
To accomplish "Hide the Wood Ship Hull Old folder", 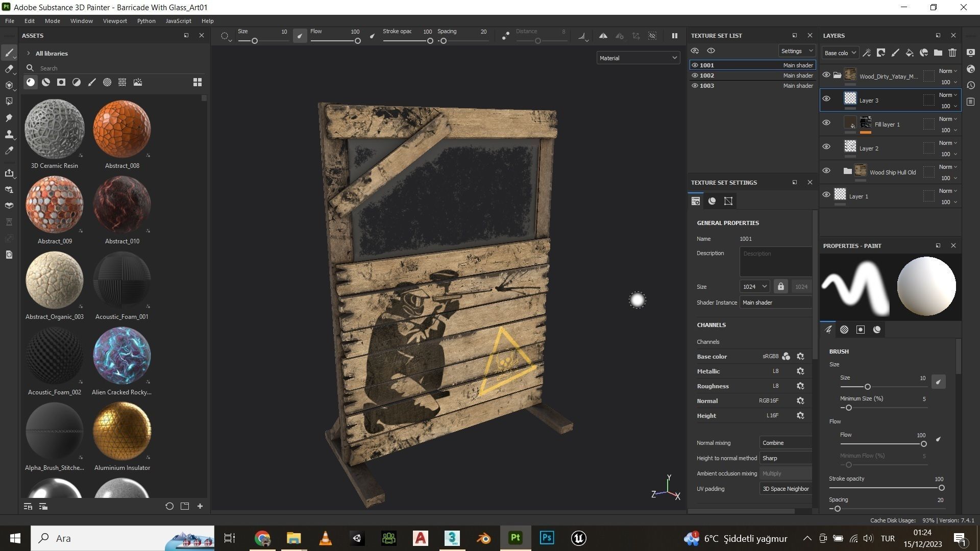I will pyautogui.click(x=826, y=171).
